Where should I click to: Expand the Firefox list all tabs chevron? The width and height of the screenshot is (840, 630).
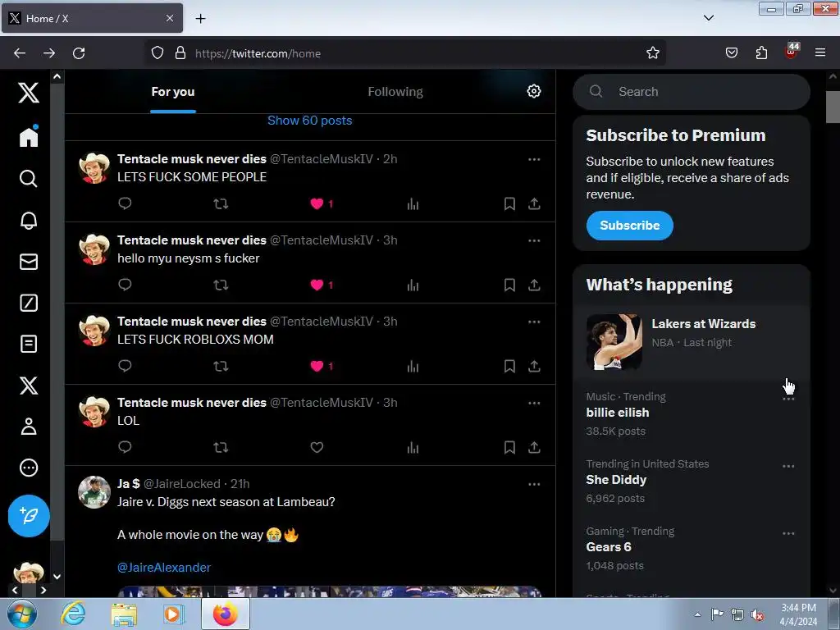[708, 18]
